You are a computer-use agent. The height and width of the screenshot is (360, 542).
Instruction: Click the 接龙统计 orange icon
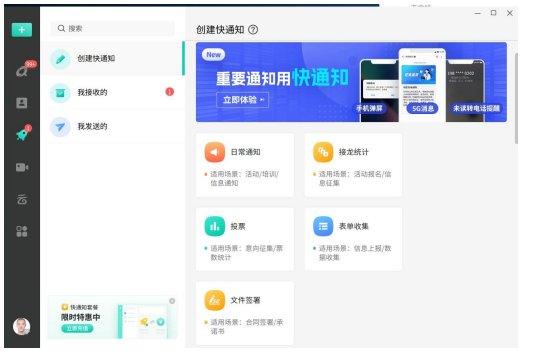pos(323,152)
